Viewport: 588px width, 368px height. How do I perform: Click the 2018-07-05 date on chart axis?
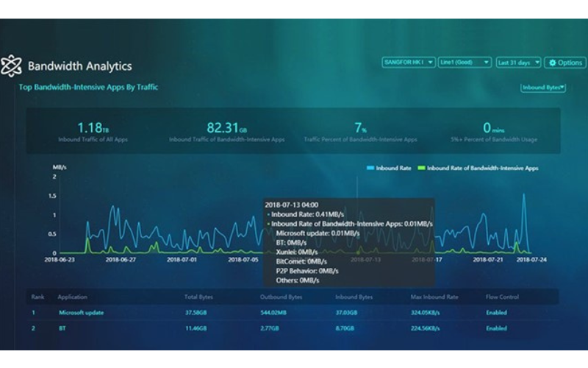[x=243, y=260]
